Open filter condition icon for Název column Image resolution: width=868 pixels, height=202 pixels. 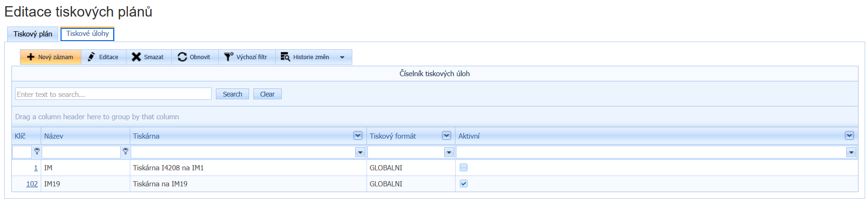point(125,151)
